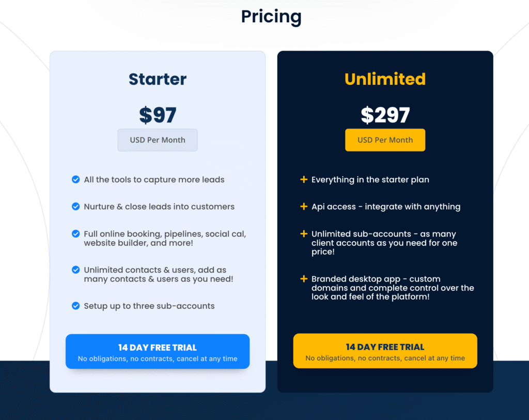Click Api access integrate with anything text

[x=385, y=207]
